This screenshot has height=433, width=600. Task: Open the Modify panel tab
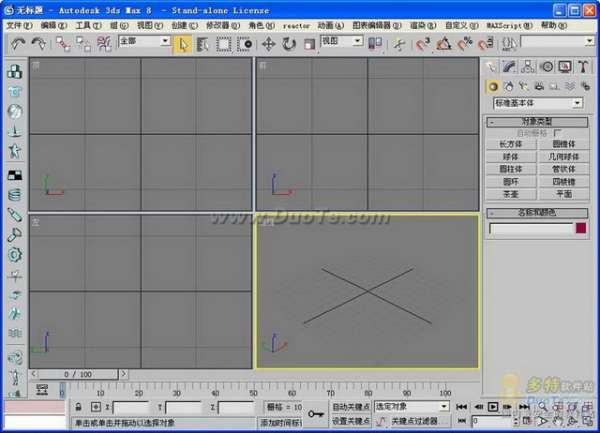point(509,67)
